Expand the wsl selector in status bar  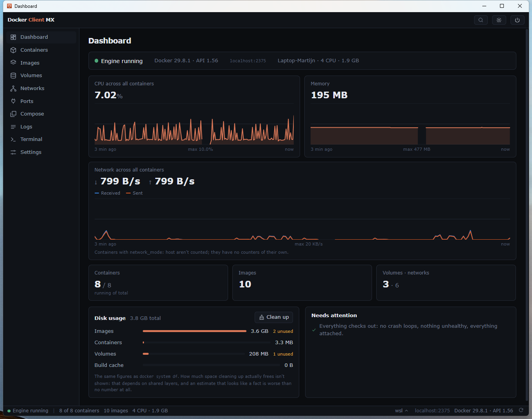(402, 410)
